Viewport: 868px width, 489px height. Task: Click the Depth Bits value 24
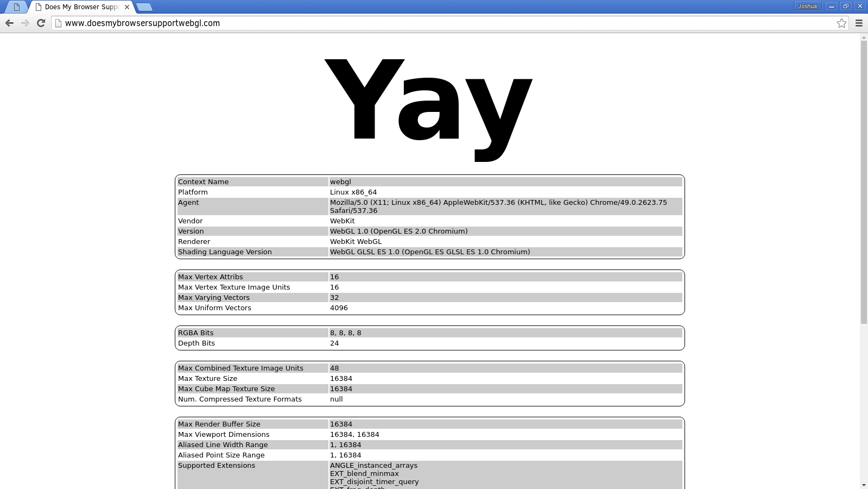[x=334, y=343]
